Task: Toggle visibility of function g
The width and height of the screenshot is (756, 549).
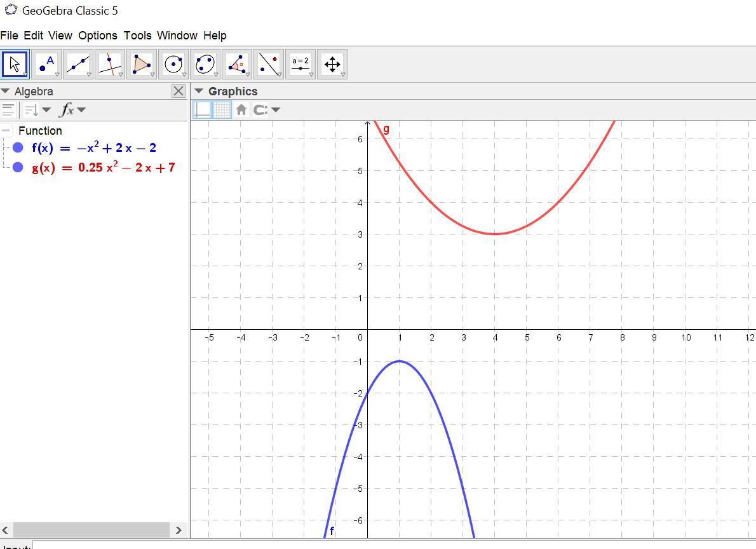Action: [x=18, y=167]
